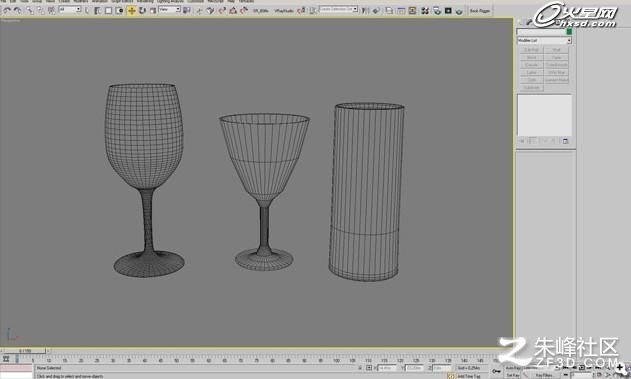
Task: Click the Use Pivot Point Center icon
Action: tap(187, 10)
